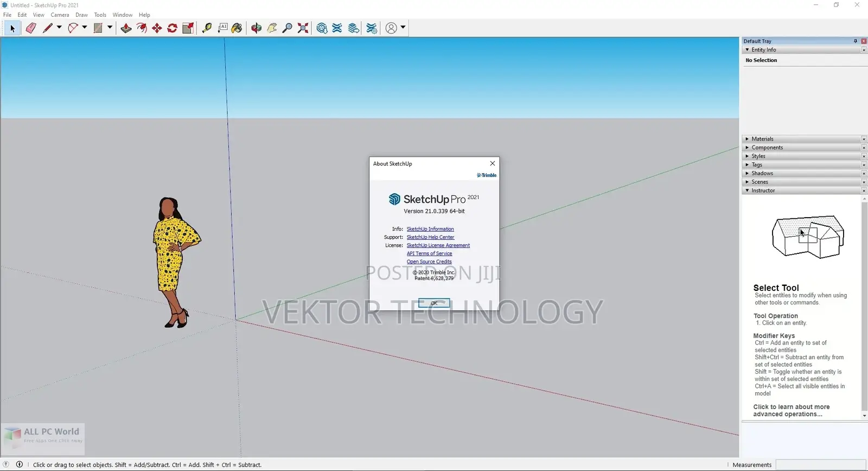Expand the Components panel
This screenshot has width=868, height=471.
747,148
